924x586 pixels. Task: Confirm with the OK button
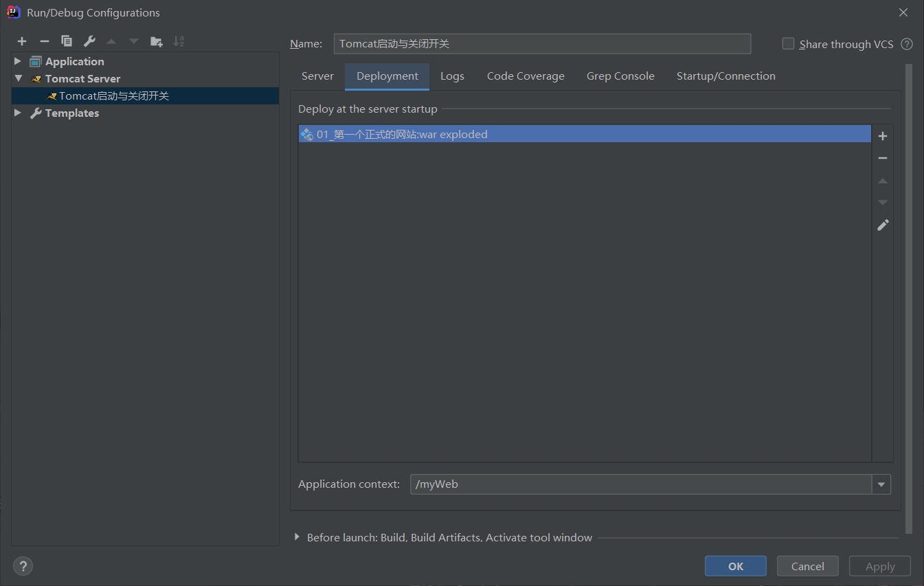click(x=736, y=566)
